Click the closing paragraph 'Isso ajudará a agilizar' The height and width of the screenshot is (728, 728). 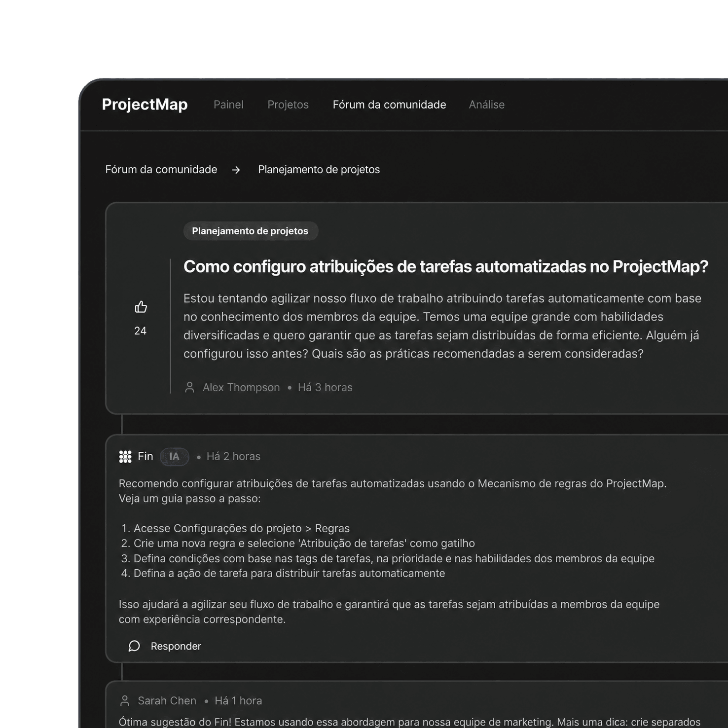point(389,612)
